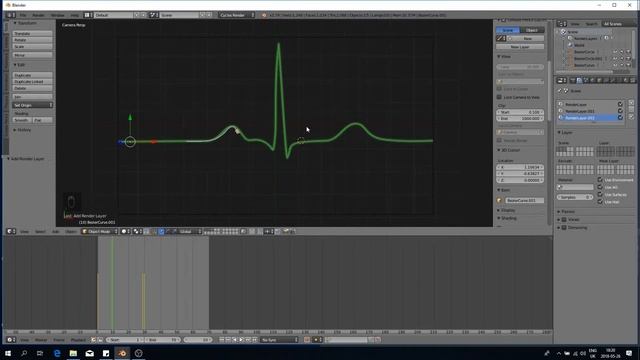Open the Render menu

pyautogui.click(x=38, y=15)
